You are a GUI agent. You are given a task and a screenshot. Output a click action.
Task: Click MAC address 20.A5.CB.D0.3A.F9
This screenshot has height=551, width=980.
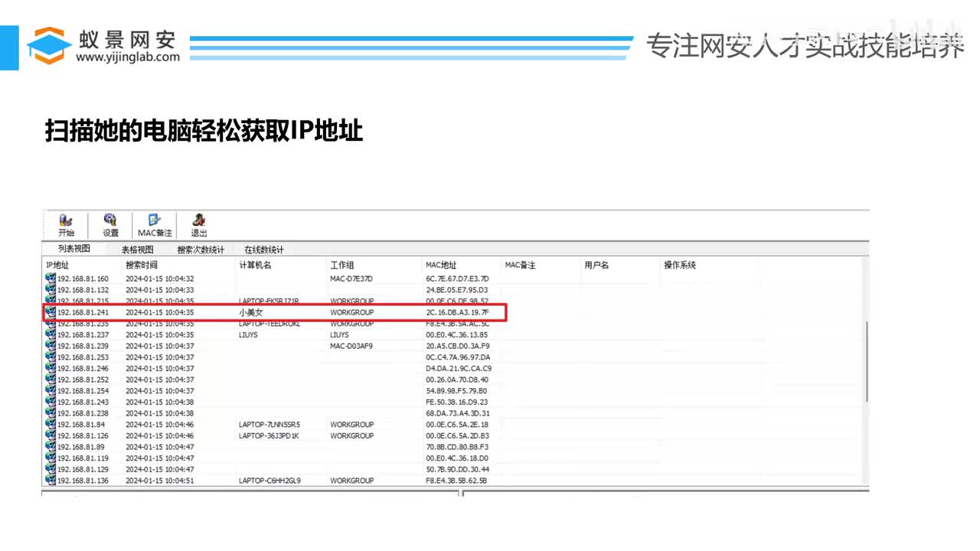coord(457,346)
